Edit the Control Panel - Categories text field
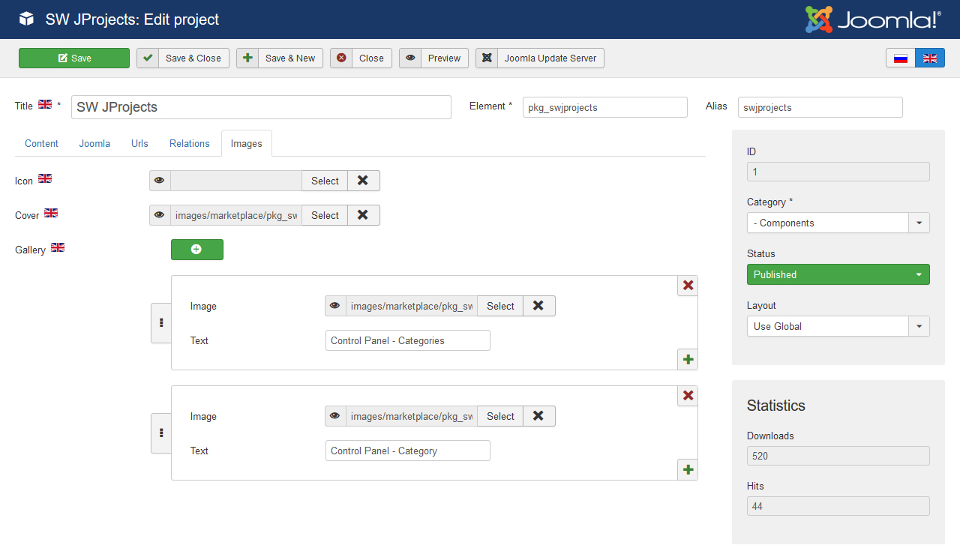The image size is (960, 560). [408, 340]
